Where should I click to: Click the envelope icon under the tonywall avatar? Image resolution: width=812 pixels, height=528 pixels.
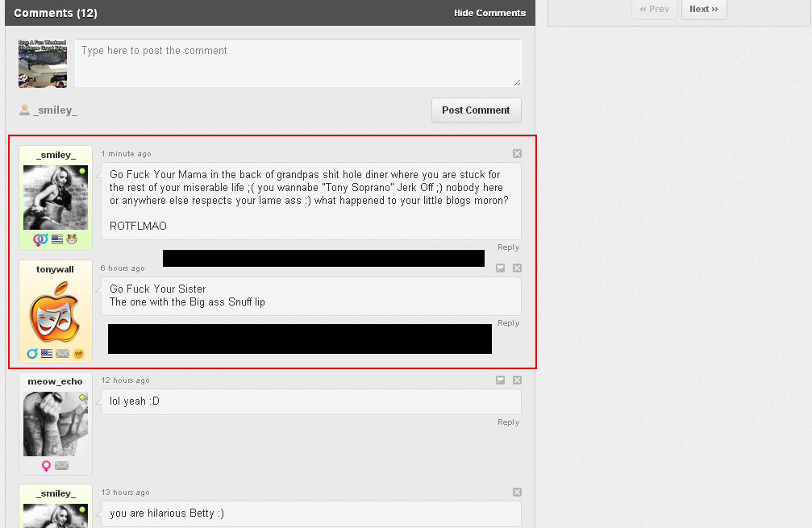[x=63, y=354]
